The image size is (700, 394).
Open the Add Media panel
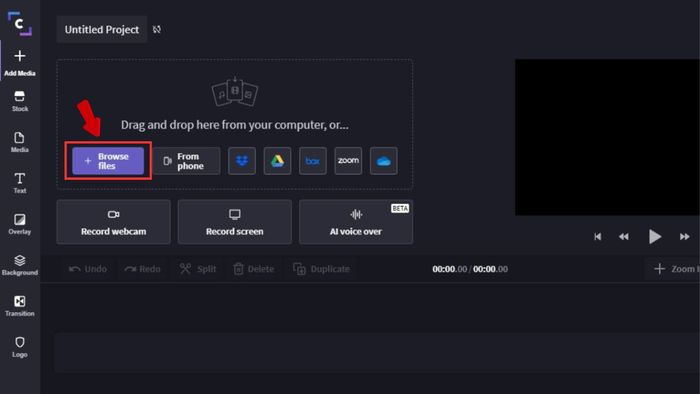(x=20, y=62)
